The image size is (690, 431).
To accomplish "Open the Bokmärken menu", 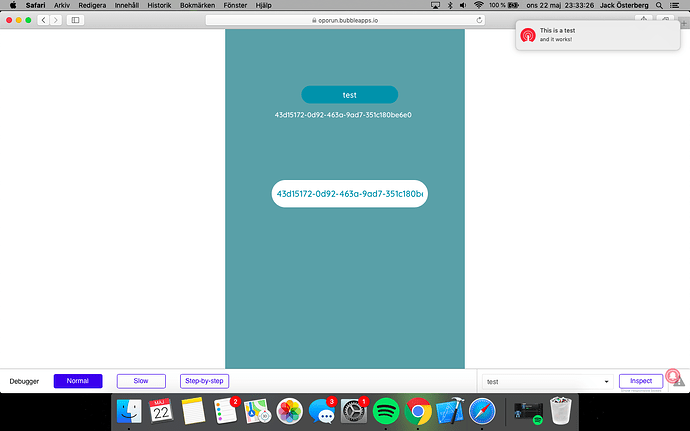I will [x=197, y=5].
